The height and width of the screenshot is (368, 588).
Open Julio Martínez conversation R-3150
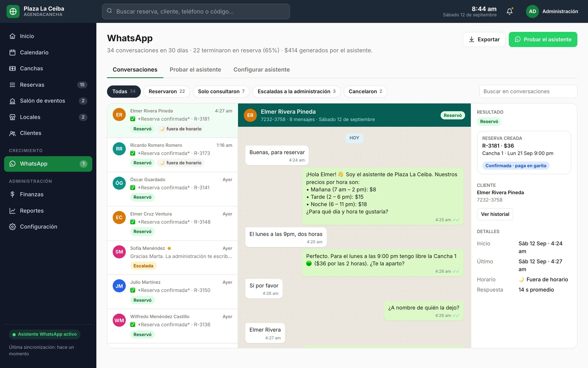click(x=172, y=292)
